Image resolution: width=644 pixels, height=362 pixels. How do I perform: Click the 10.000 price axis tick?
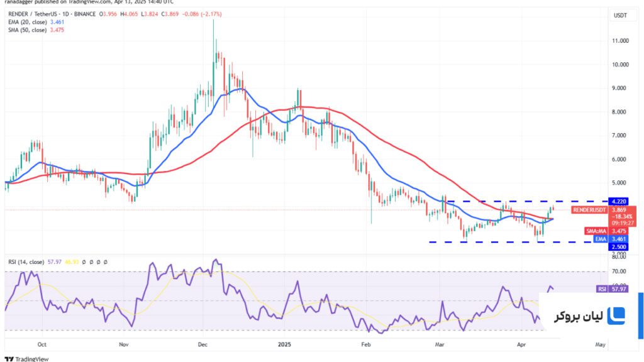(620, 65)
